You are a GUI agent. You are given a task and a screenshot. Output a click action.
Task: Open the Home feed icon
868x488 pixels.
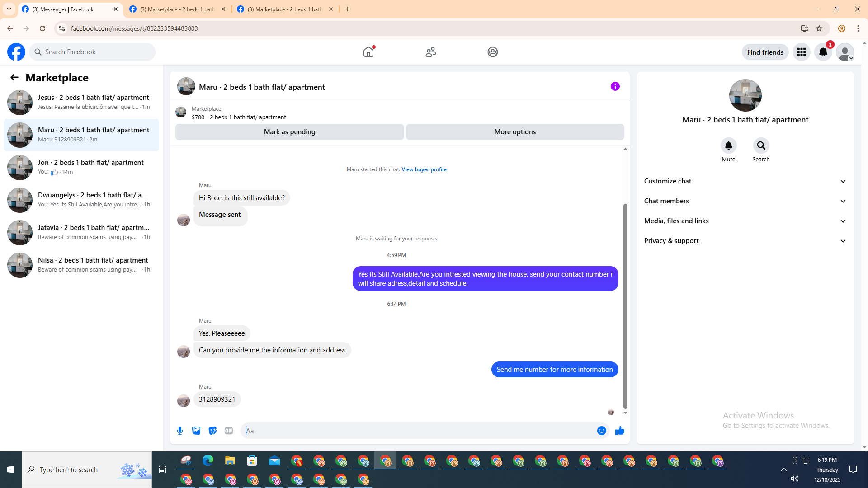pos(368,52)
